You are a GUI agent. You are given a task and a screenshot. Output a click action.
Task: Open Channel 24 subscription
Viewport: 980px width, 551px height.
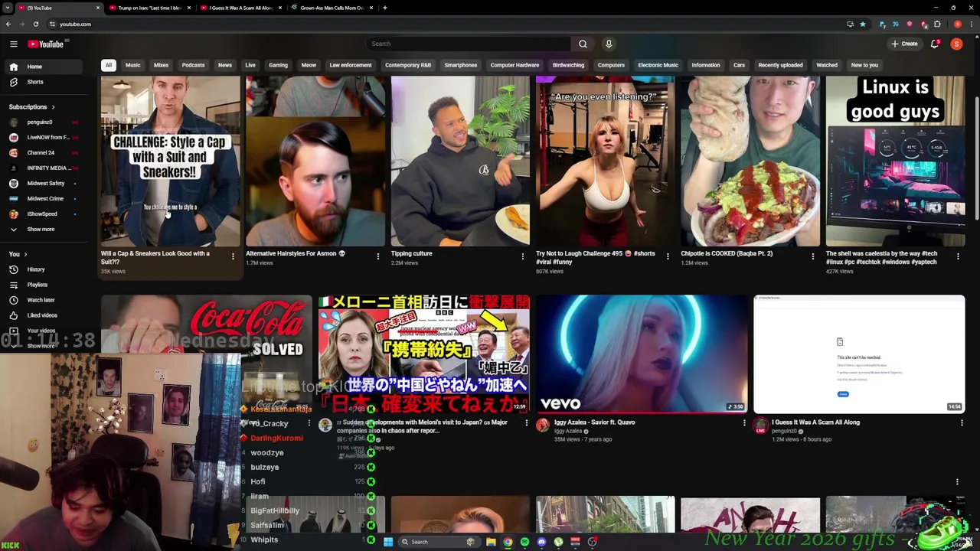44,152
